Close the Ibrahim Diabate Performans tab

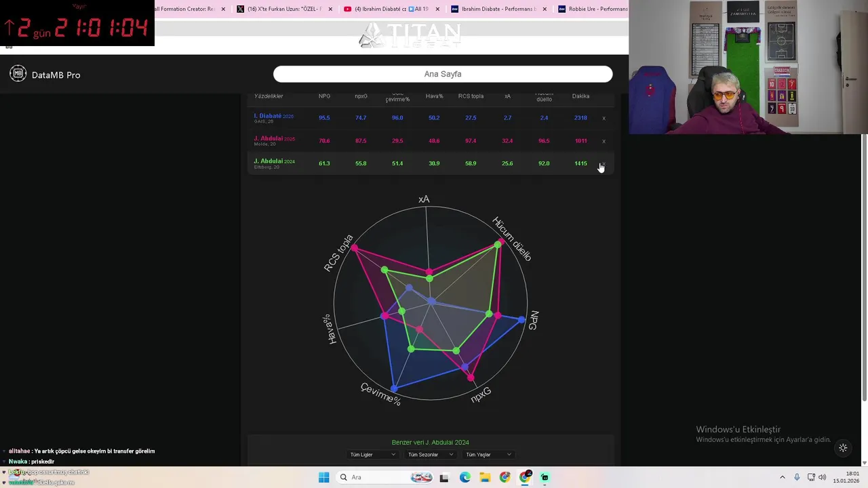point(545,9)
